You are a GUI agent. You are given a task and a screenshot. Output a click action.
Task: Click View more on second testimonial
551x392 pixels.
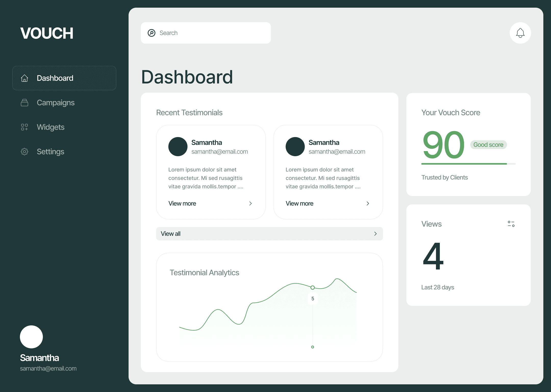[299, 203]
